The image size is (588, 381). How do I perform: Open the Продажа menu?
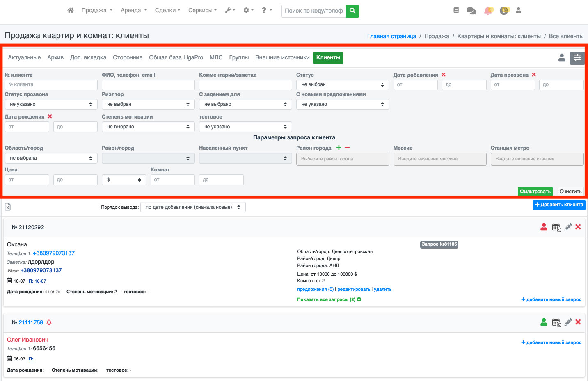[97, 11]
